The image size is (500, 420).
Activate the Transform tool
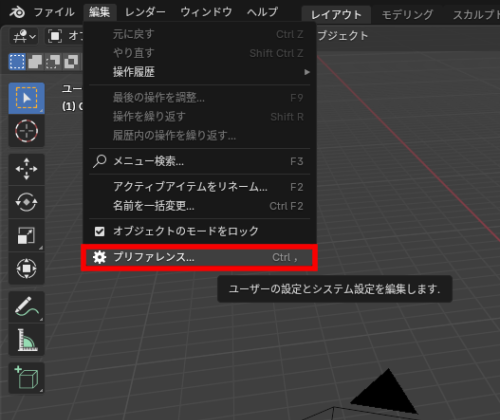pyautogui.click(x=26, y=268)
